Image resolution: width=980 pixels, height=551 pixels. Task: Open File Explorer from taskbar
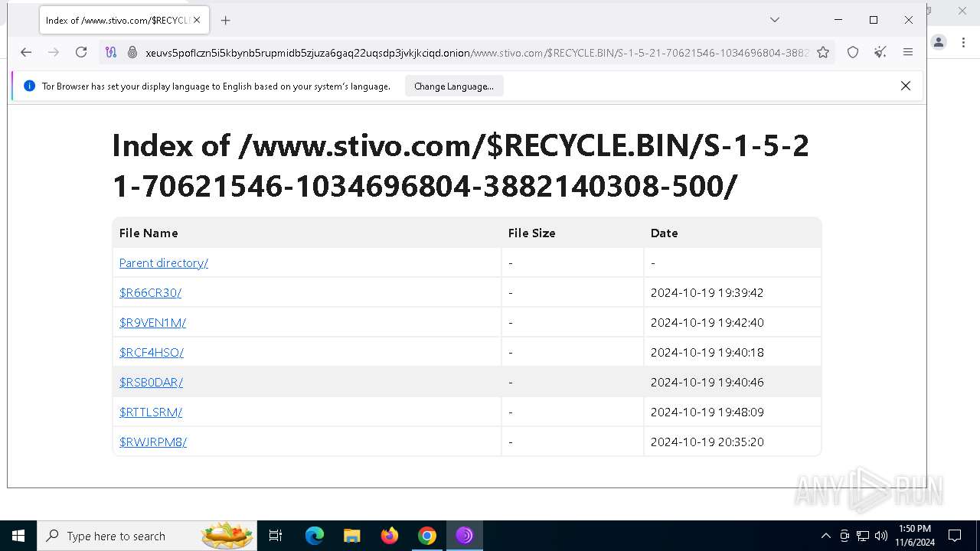click(x=351, y=536)
